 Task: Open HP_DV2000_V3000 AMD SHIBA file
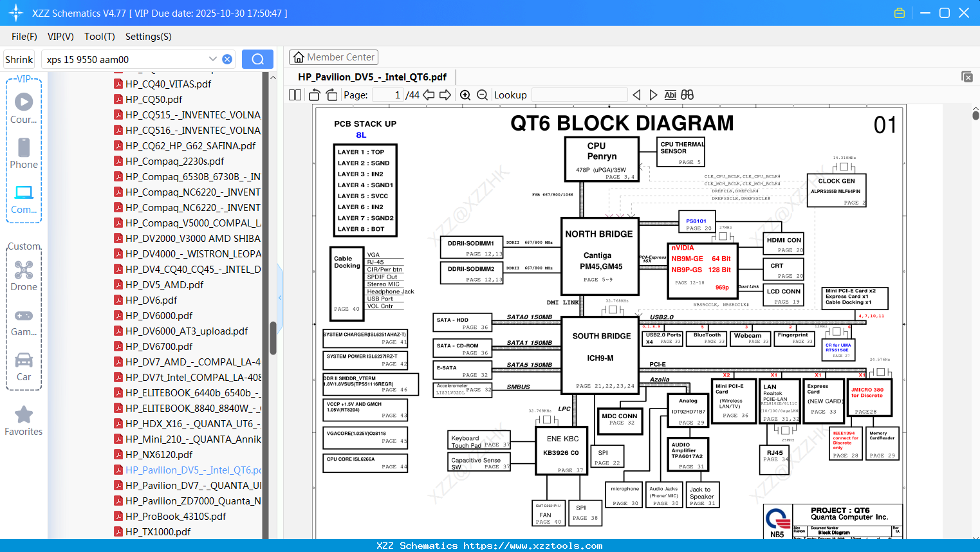pyautogui.click(x=187, y=238)
